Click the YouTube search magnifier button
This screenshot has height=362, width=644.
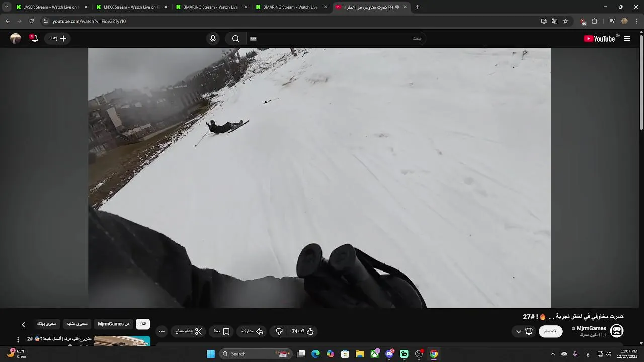[x=236, y=39]
